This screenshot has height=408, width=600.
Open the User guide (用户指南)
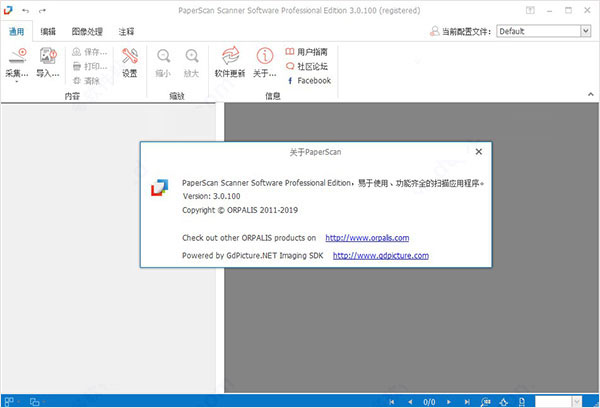pyautogui.click(x=307, y=52)
